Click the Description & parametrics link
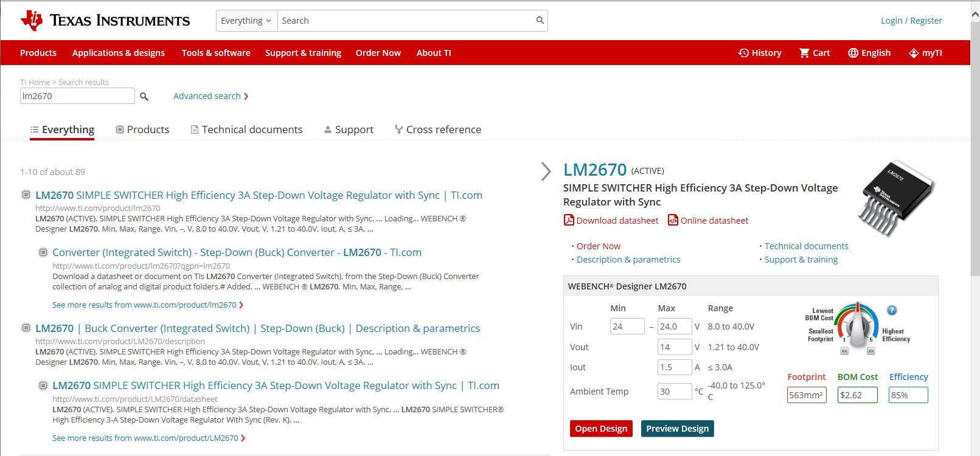The width and height of the screenshot is (980, 456). [628, 260]
